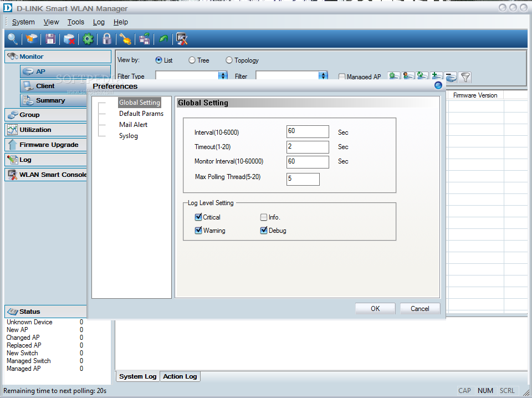532x398 pixels.
Task: Open the green gear settings icon
Action: [x=88, y=39]
